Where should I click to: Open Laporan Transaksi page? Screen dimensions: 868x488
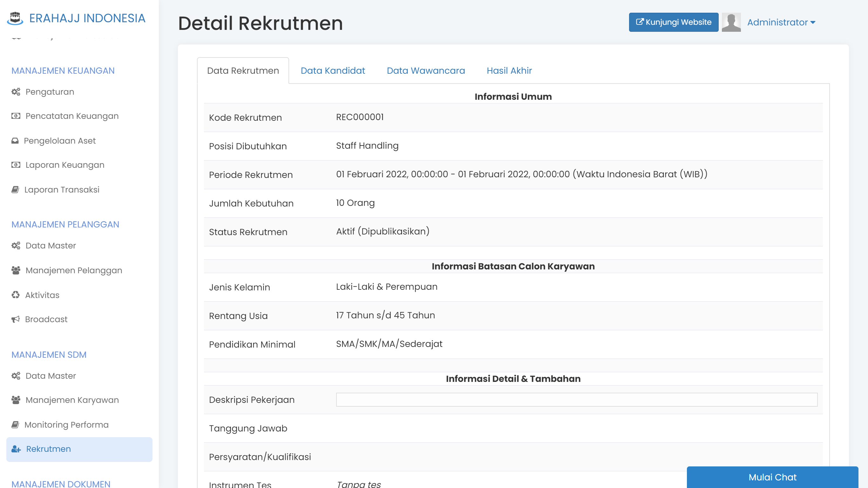62,189
